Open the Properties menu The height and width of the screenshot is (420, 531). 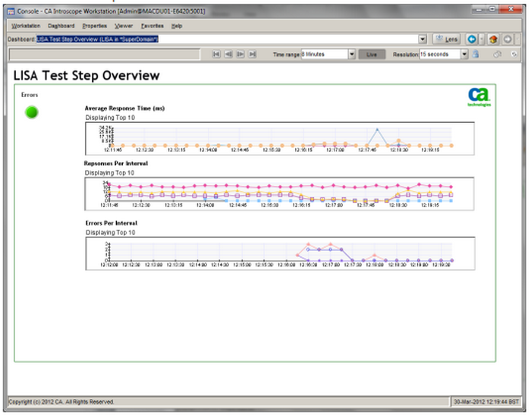pyautogui.click(x=95, y=26)
